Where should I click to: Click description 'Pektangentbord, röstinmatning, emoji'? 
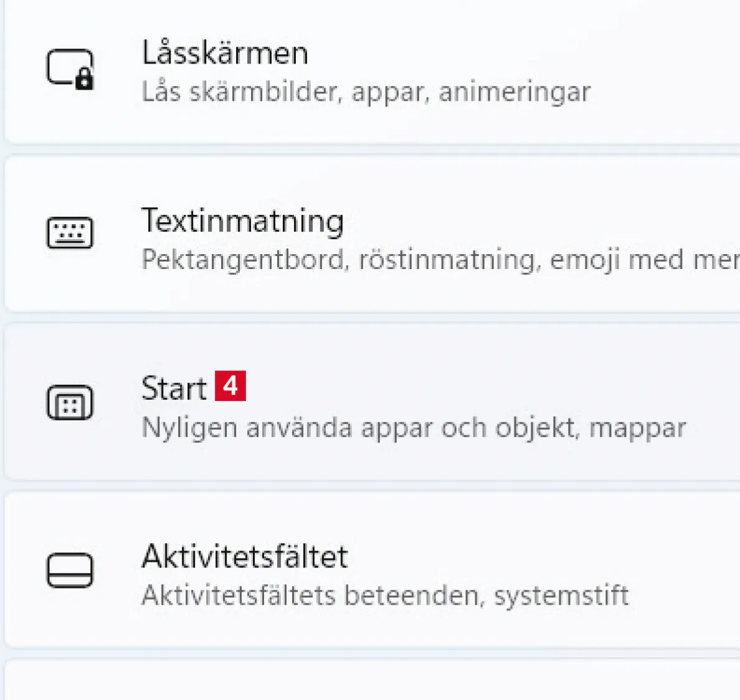[436, 260]
